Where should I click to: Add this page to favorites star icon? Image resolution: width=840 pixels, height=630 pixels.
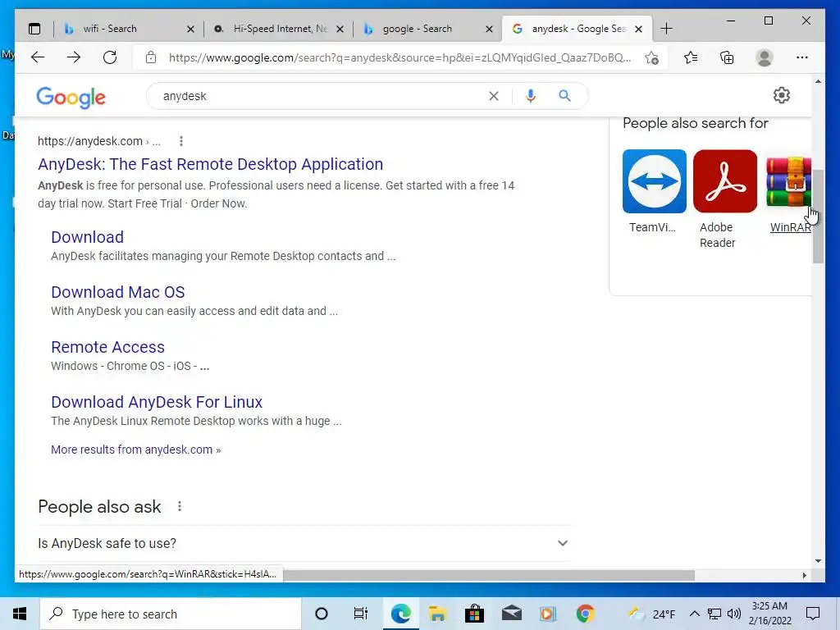pyautogui.click(x=651, y=58)
